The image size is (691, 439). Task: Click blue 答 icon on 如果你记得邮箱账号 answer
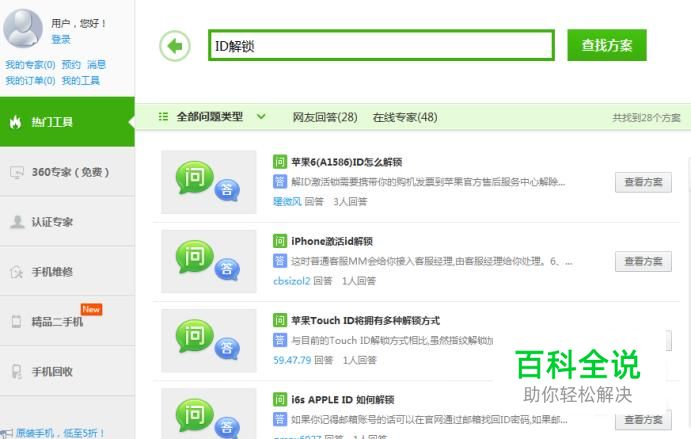tap(280, 419)
